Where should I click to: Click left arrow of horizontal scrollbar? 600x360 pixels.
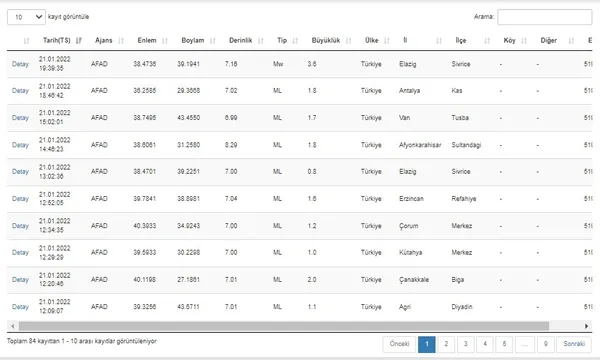tap(13, 326)
